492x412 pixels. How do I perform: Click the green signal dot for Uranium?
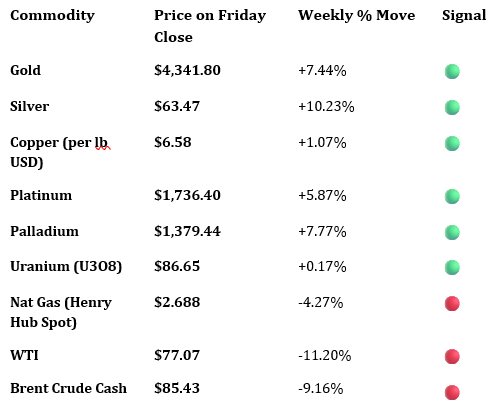tap(452, 267)
